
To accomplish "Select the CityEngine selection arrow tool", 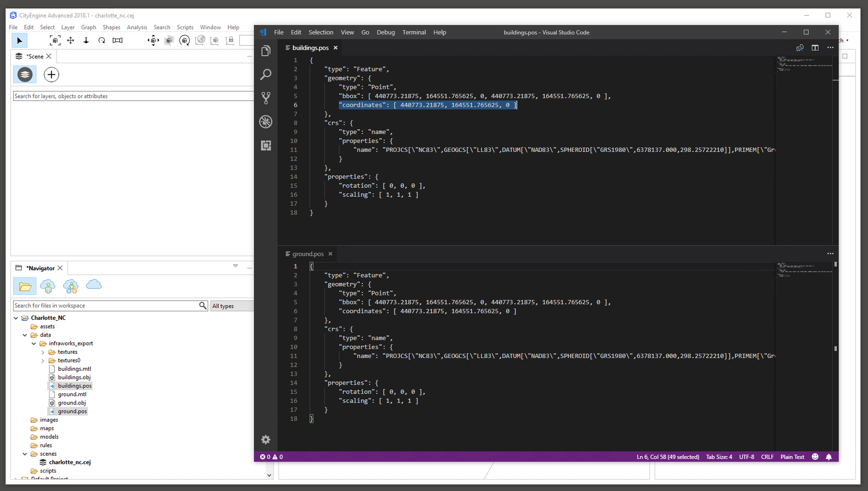I will (20, 41).
